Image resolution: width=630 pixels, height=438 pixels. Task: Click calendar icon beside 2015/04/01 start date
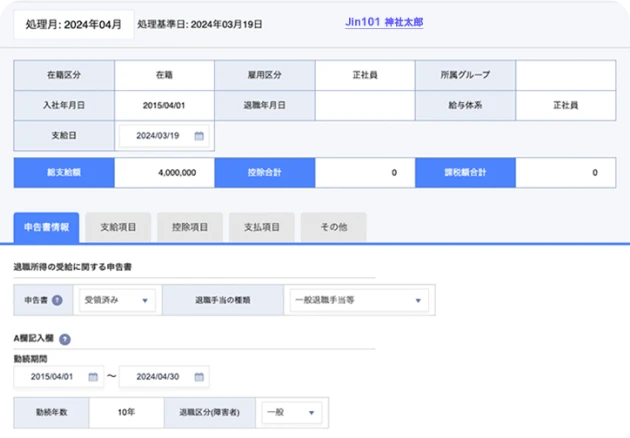[x=94, y=377]
